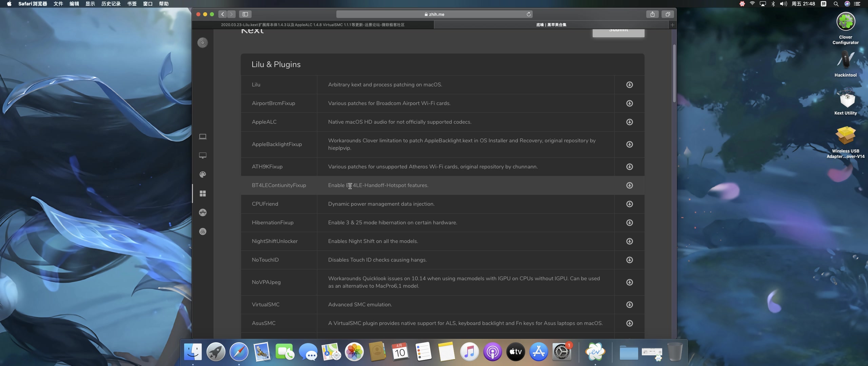The height and width of the screenshot is (366, 868).
Task: Download the VirtualSMC kext
Action: click(629, 305)
